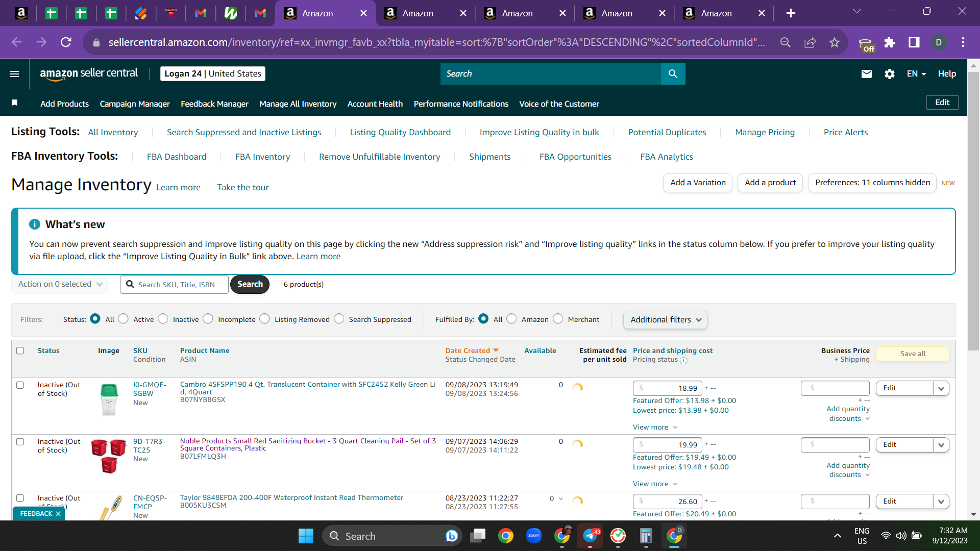
Task: Submit search with the magnifier button
Action: [673, 74]
